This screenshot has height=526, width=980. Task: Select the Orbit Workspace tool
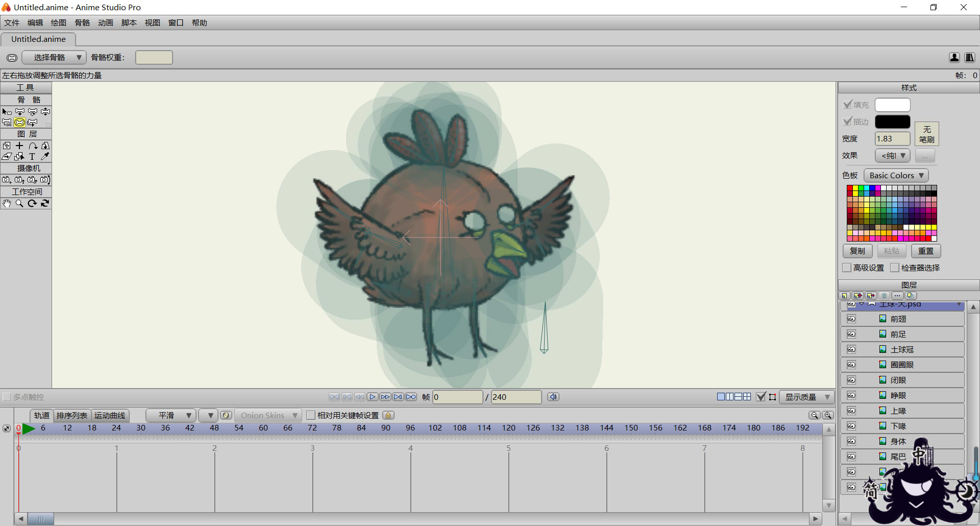(x=45, y=203)
